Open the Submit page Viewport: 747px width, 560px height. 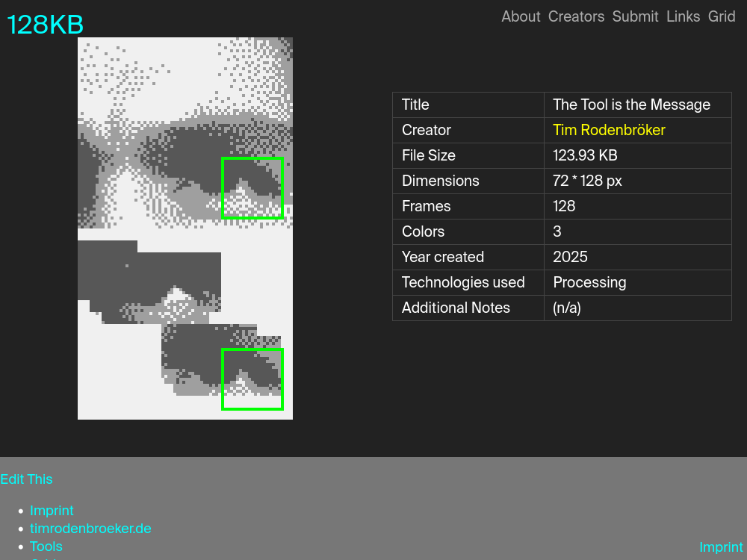[635, 16]
